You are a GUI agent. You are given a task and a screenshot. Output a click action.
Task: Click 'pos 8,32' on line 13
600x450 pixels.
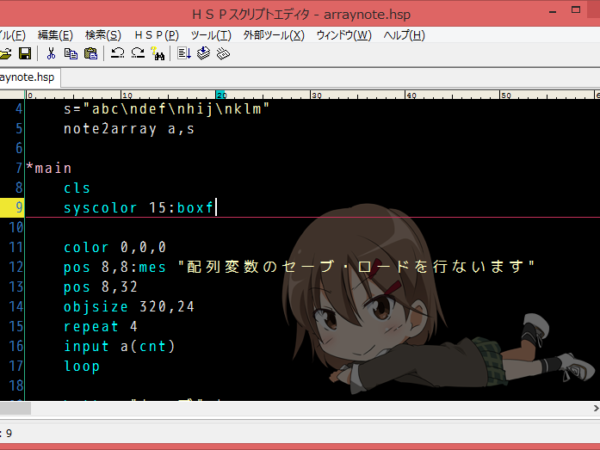click(x=100, y=287)
